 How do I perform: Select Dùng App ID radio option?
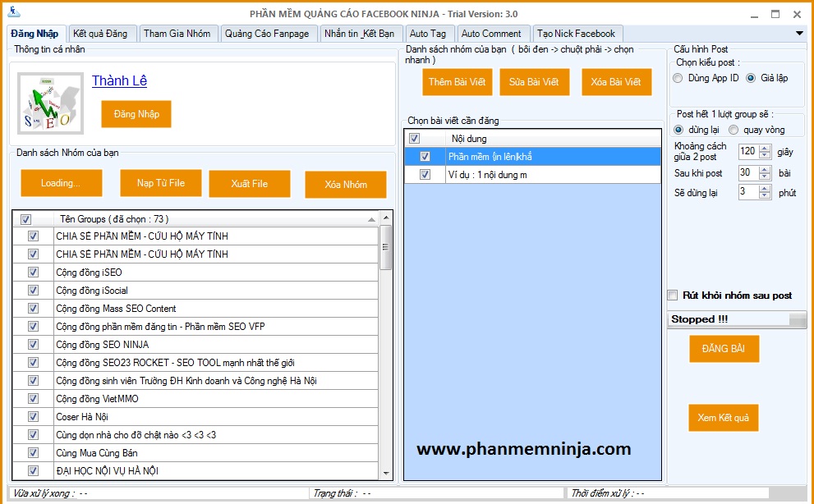tap(678, 78)
